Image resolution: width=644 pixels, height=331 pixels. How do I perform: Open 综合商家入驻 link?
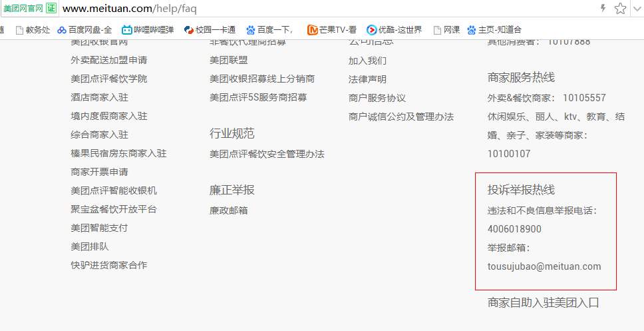click(x=99, y=135)
